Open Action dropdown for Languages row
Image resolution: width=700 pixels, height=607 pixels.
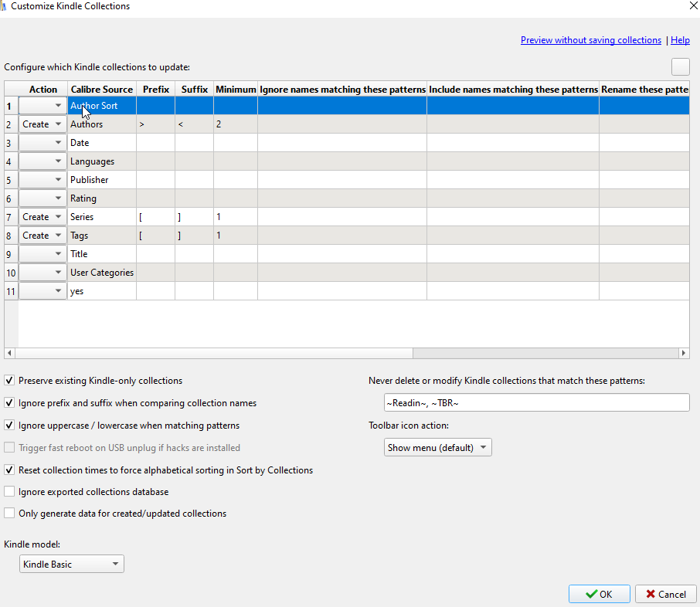[42, 161]
